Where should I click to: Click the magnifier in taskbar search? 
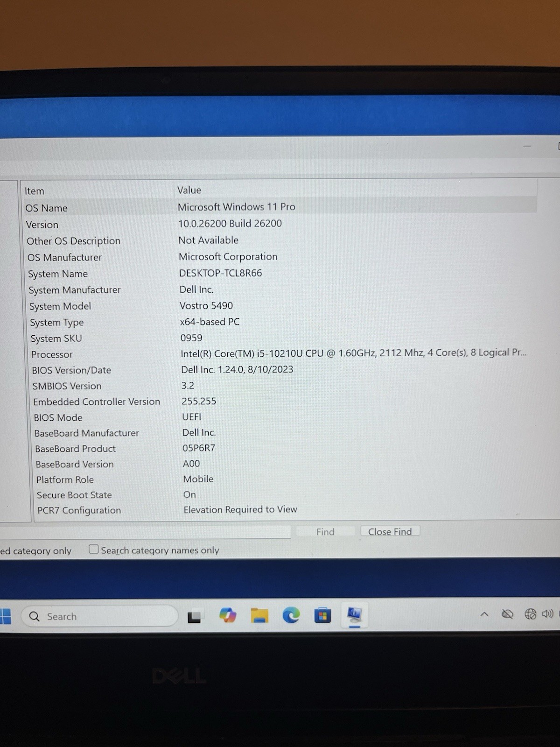click(35, 617)
